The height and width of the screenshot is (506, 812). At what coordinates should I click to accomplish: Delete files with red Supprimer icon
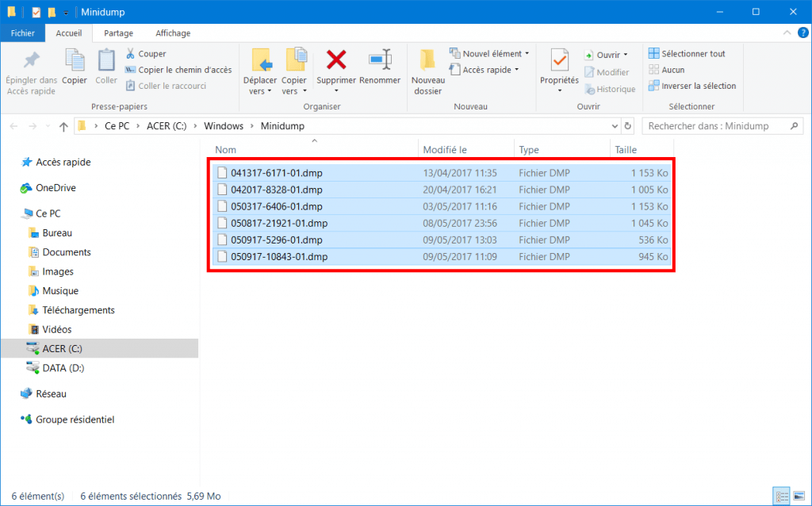(x=336, y=60)
